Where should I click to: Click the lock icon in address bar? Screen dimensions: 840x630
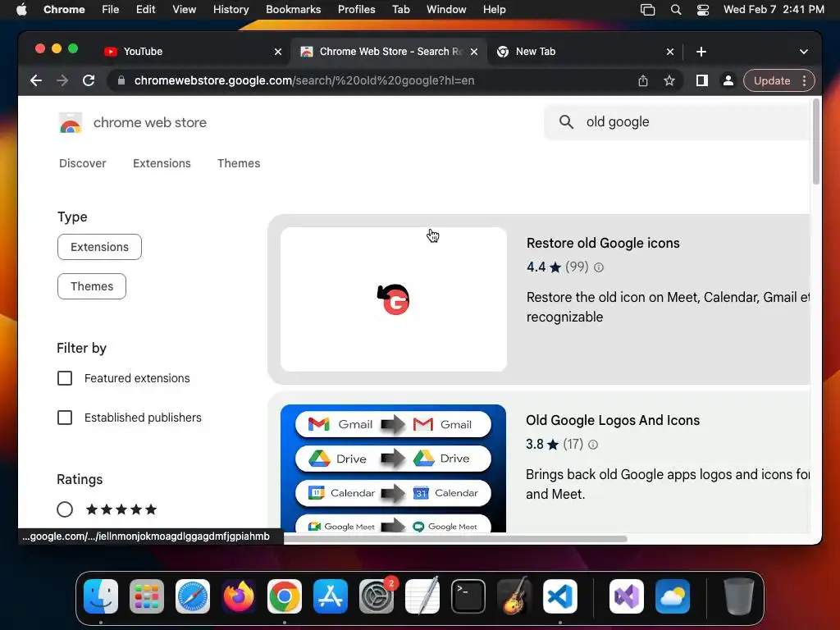pos(121,80)
